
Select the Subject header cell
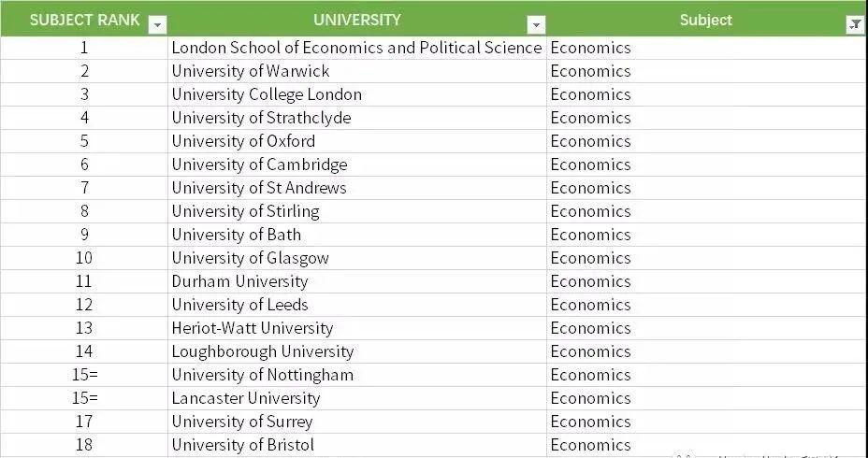click(x=706, y=19)
